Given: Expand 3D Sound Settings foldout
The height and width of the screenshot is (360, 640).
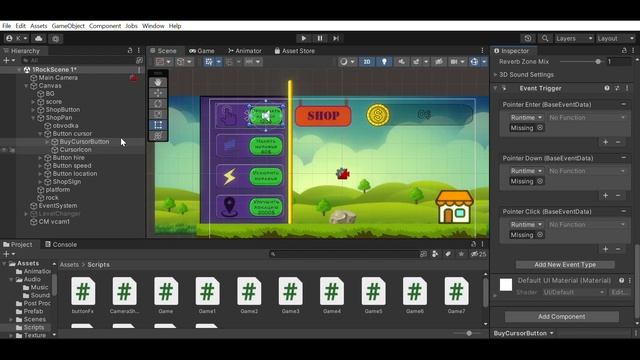Looking at the screenshot, I should point(496,75).
